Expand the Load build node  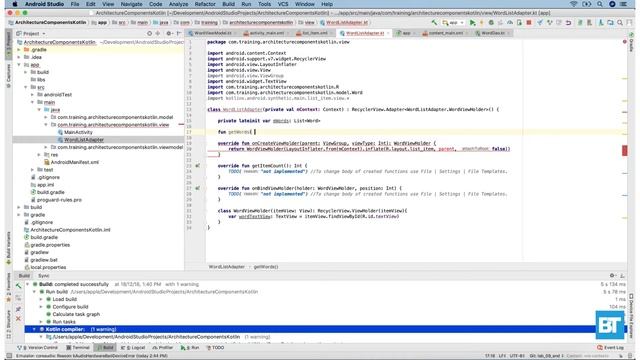(41, 300)
